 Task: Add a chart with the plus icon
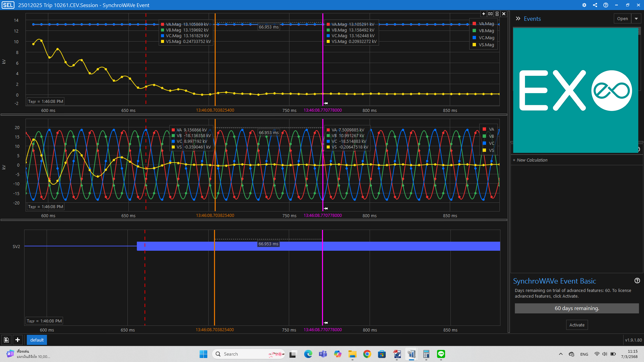(x=484, y=14)
